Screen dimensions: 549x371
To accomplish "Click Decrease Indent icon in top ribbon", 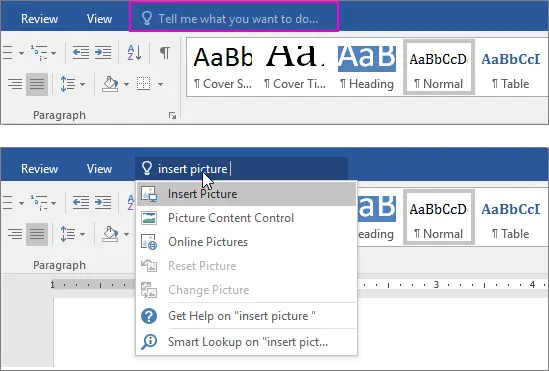I will [x=81, y=53].
